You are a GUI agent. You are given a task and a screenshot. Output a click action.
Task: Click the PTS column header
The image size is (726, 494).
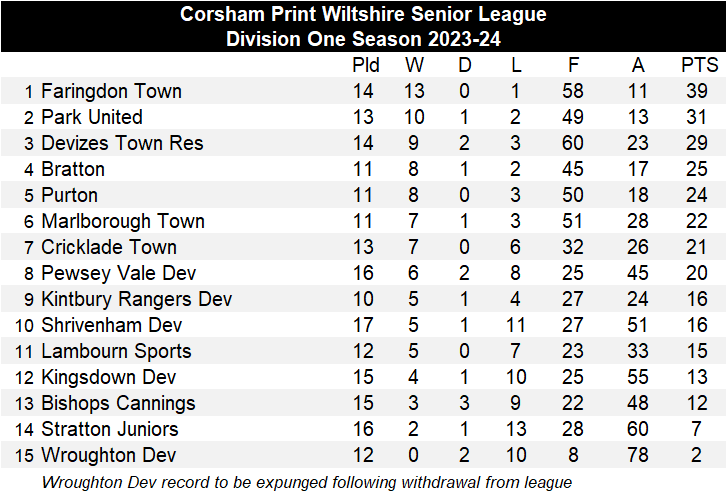coord(699,66)
